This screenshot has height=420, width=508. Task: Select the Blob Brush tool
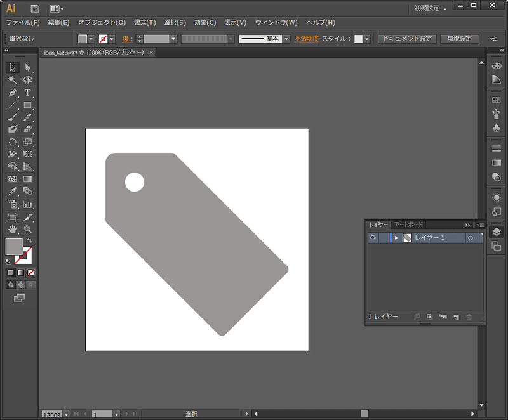(x=12, y=129)
